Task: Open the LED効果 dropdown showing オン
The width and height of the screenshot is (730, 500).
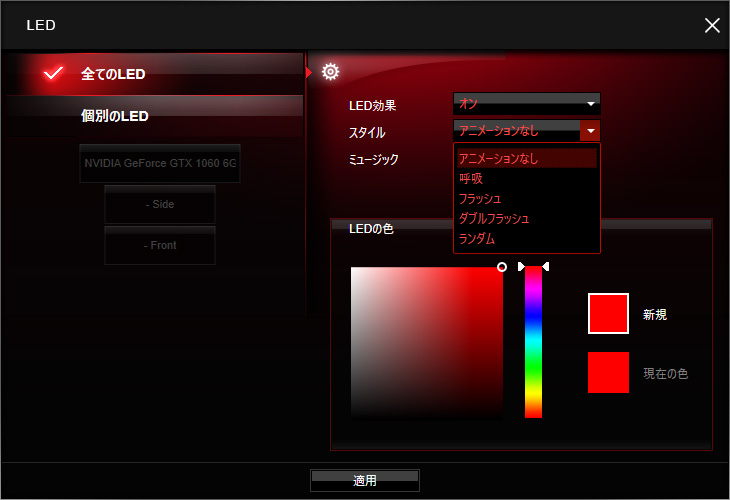Action: tap(527, 103)
